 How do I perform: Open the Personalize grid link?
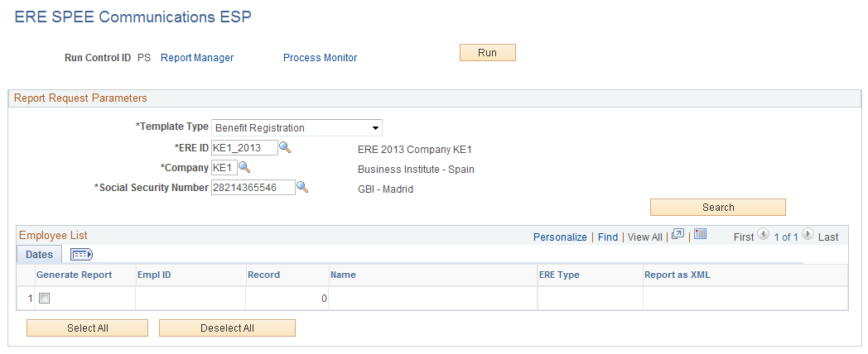tap(560, 237)
